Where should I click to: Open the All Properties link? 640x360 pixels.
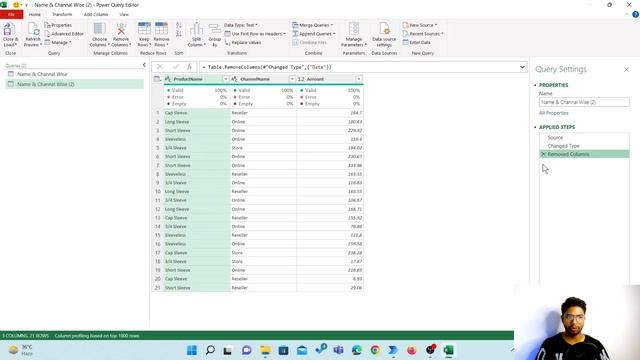553,113
